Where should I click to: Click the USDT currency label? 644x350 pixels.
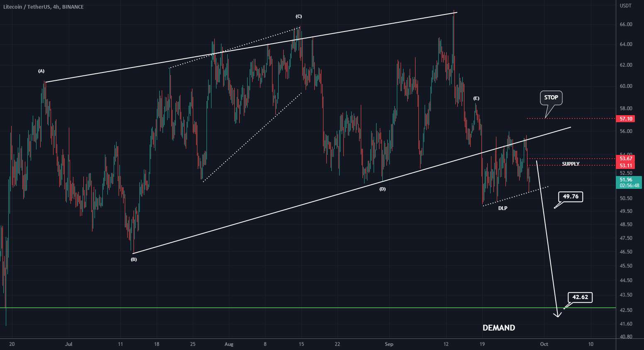click(x=625, y=6)
